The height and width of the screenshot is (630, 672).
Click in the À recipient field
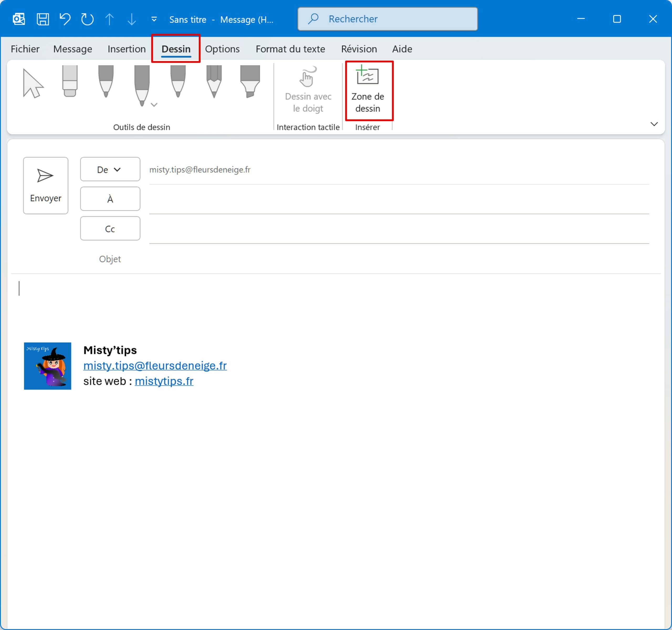399,199
